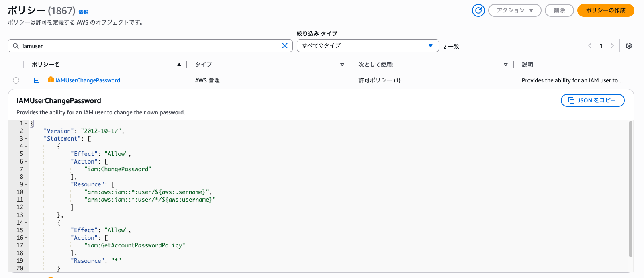
Task: Clear the iamuser search text
Action: [x=285, y=46]
